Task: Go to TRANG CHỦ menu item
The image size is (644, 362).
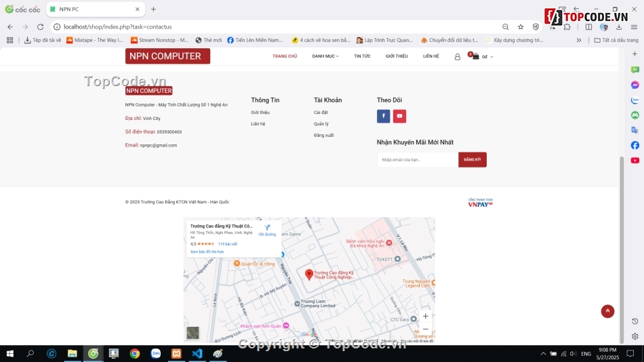Action: pos(285,56)
